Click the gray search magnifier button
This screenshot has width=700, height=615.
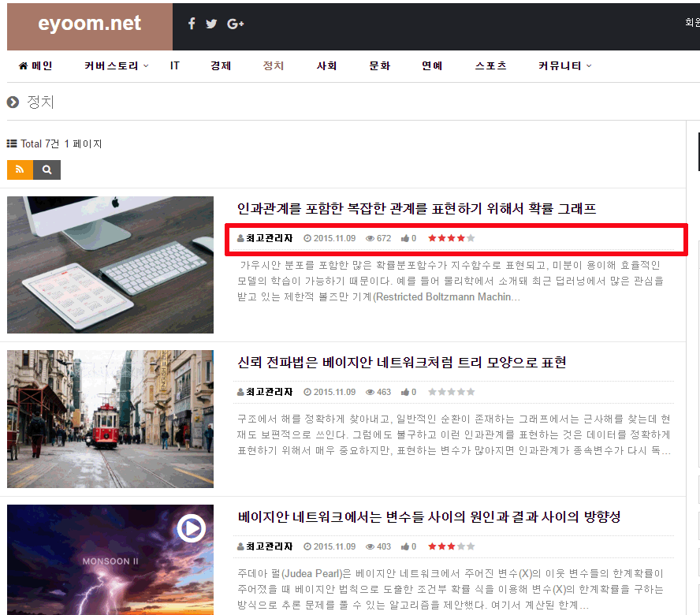[x=47, y=170]
